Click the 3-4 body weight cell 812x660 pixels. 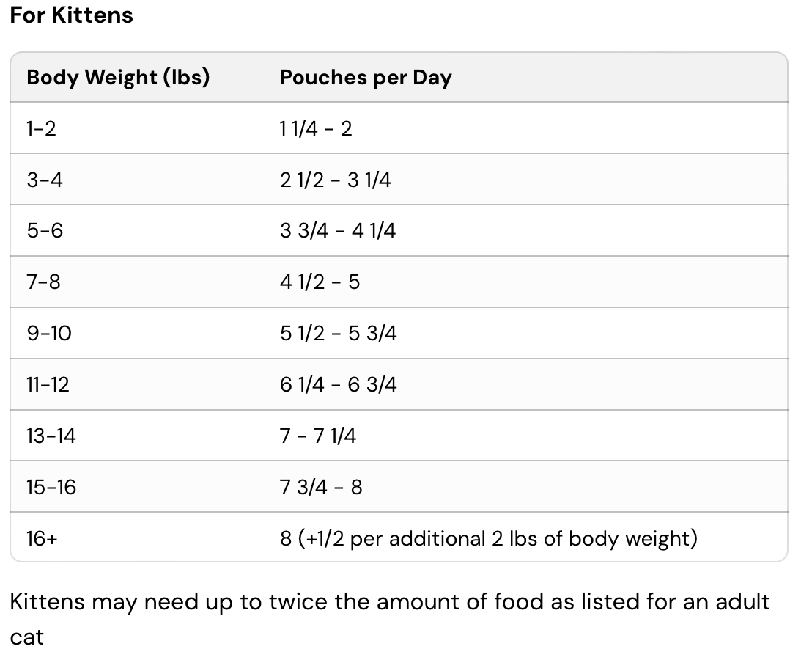[x=45, y=180]
